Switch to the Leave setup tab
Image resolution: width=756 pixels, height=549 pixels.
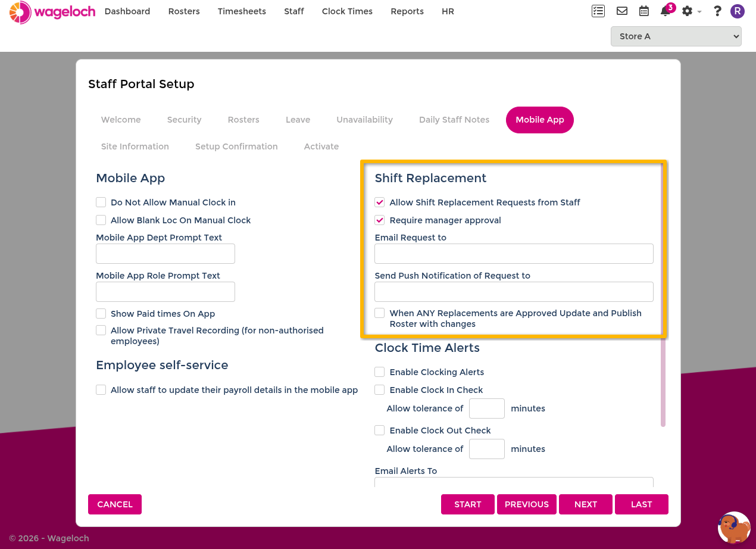coord(298,120)
